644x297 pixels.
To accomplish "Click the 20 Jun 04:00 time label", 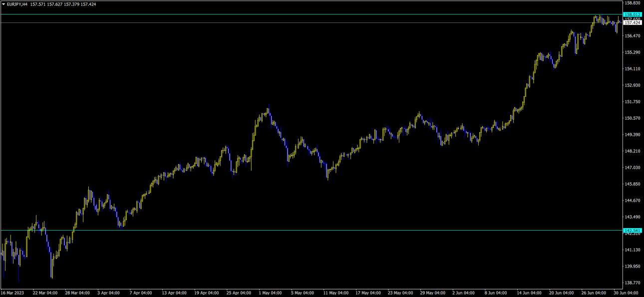I will (x=562, y=293).
